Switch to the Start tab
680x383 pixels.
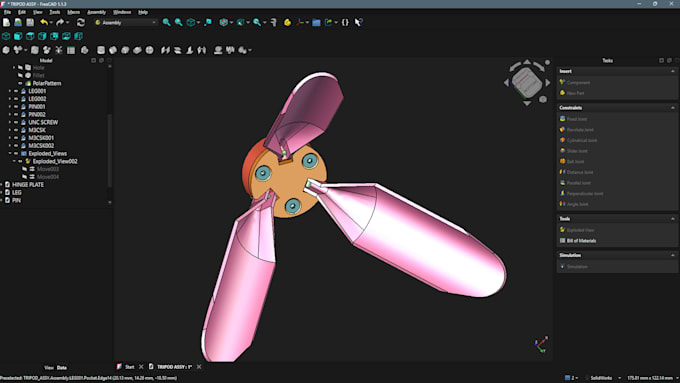[130, 367]
